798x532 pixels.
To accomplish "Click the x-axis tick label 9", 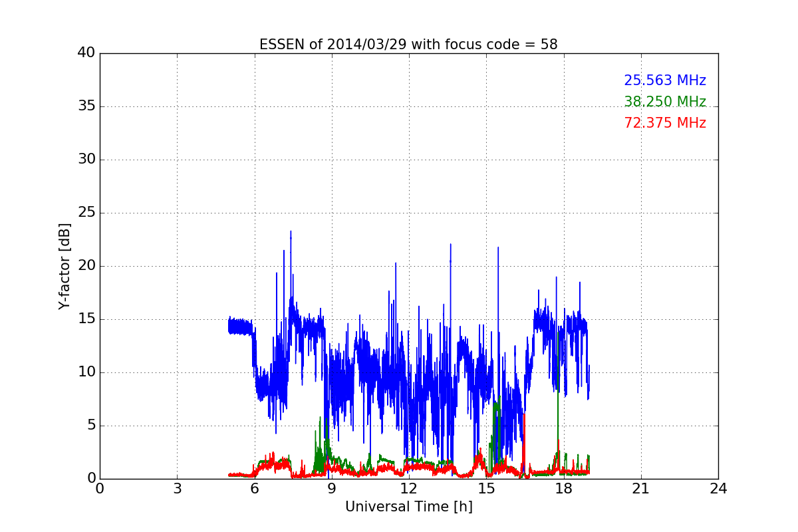I will [332, 489].
